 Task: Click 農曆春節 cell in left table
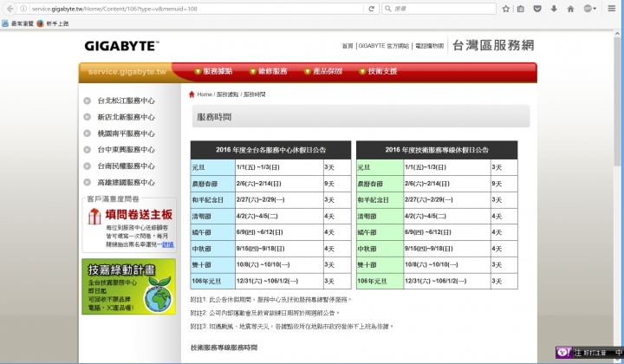click(x=213, y=184)
